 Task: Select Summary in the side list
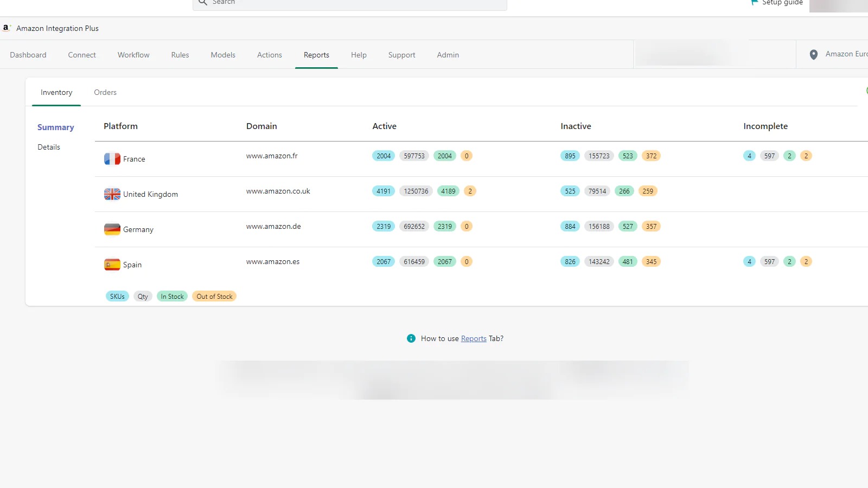[x=56, y=127]
